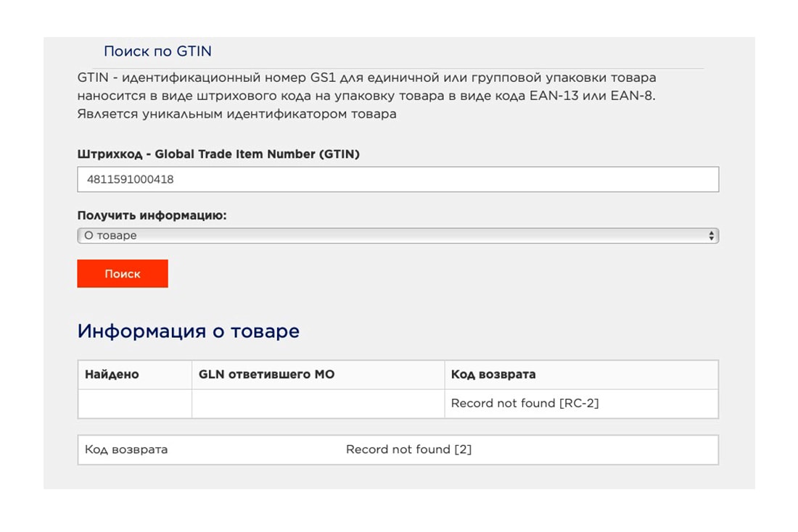This screenshot has height=532, width=798.
Task: Click the "Поиск по GTIN" heading
Action: pyautogui.click(x=157, y=51)
